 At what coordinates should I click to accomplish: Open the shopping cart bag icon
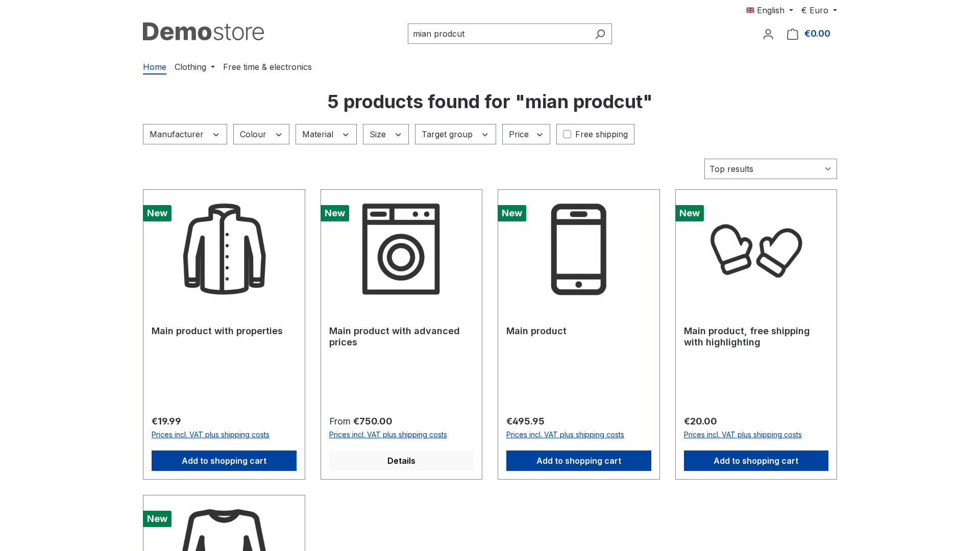pyautogui.click(x=792, y=34)
